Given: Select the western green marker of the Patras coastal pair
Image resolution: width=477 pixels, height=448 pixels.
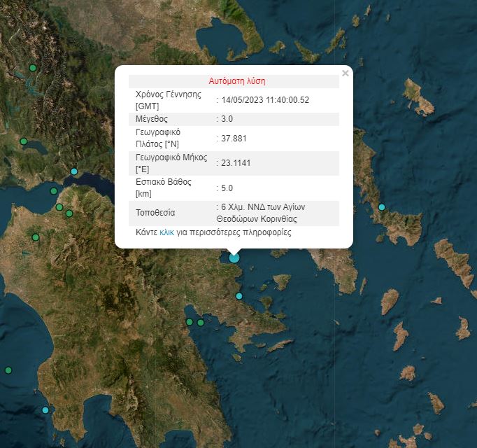Looking at the screenshot, I should coord(59,207).
